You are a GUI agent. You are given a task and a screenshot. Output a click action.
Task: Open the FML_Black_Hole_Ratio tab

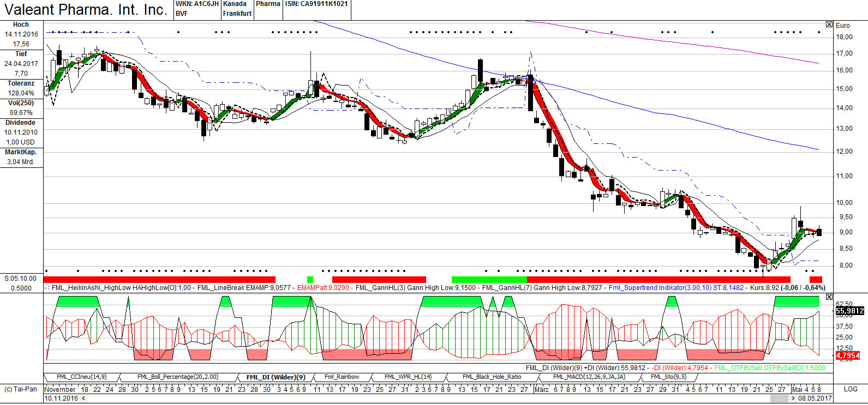click(491, 377)
